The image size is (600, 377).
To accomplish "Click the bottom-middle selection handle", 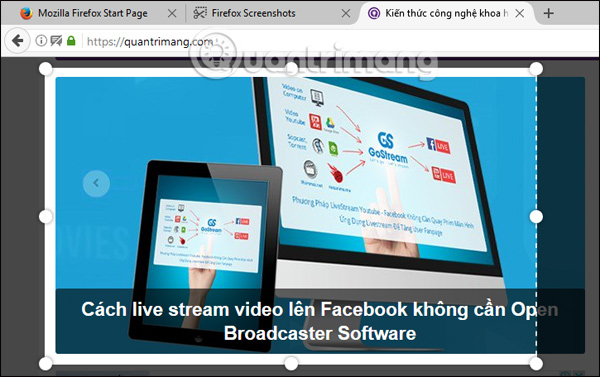I will 291,364.
